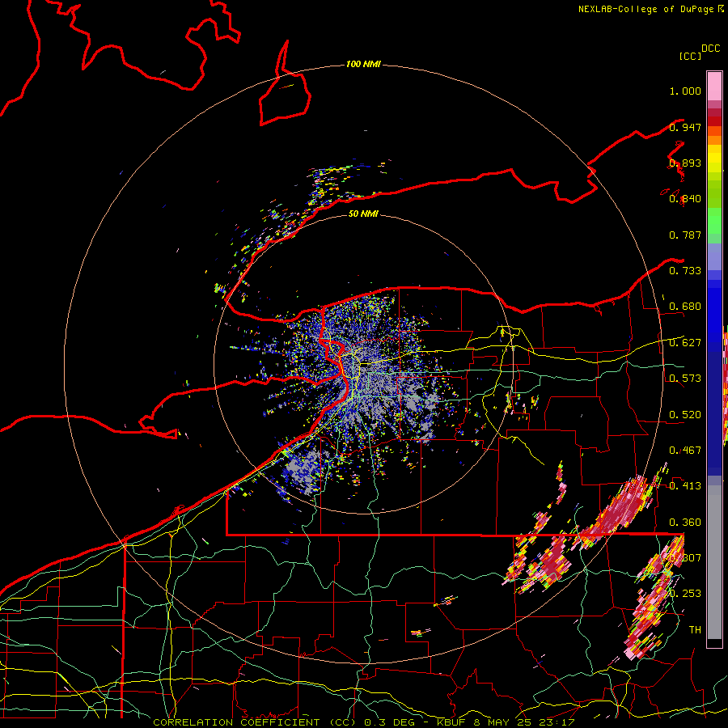The height and width of the screenshot is (728, 728).
Task: Click the 100 NMI range ring label
Action: (363, 64)
